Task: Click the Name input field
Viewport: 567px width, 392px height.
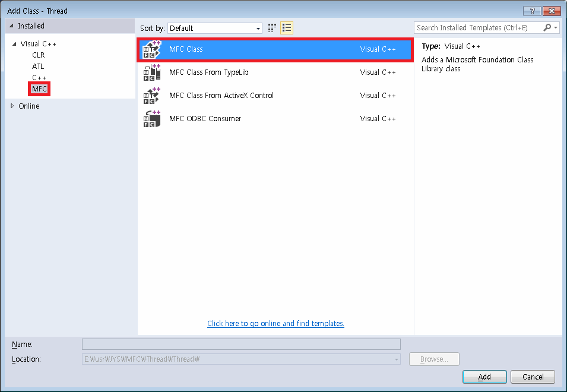Action: (x=241, y=344)
